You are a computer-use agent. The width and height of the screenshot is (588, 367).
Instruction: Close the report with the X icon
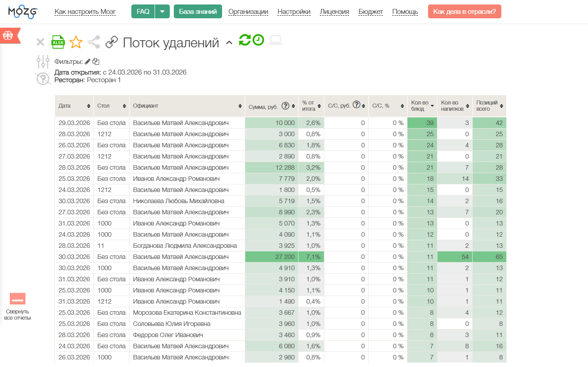[40, 42]
